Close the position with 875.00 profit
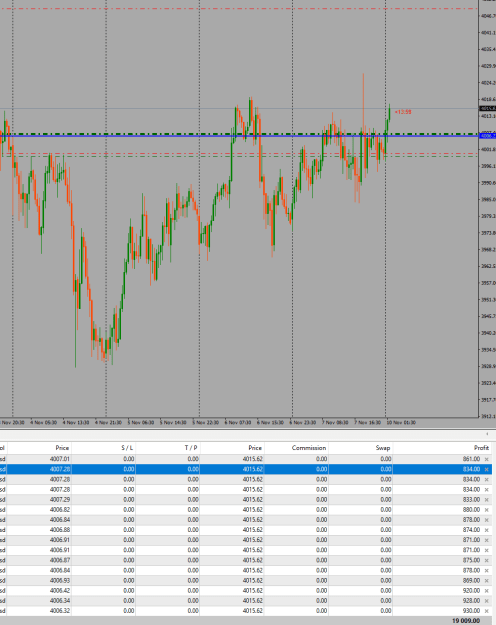The image size is (496, 625). pyautogui.click(x=486, y=560)
